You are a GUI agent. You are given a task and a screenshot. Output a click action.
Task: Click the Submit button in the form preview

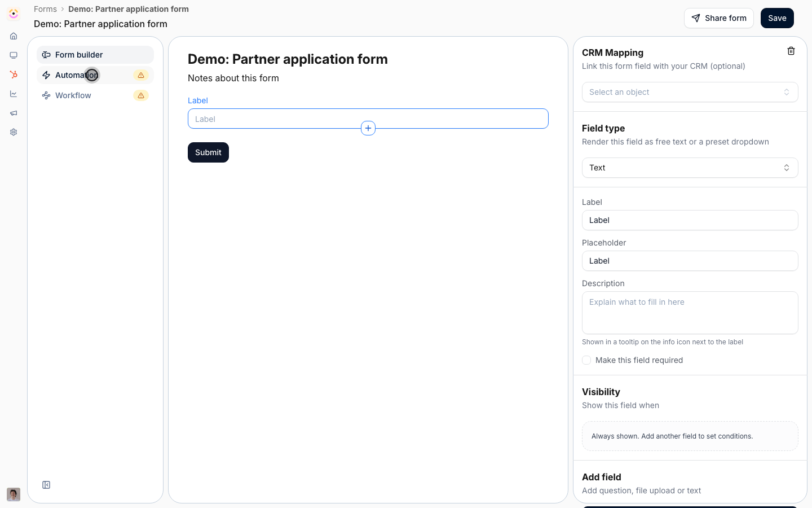208,152
